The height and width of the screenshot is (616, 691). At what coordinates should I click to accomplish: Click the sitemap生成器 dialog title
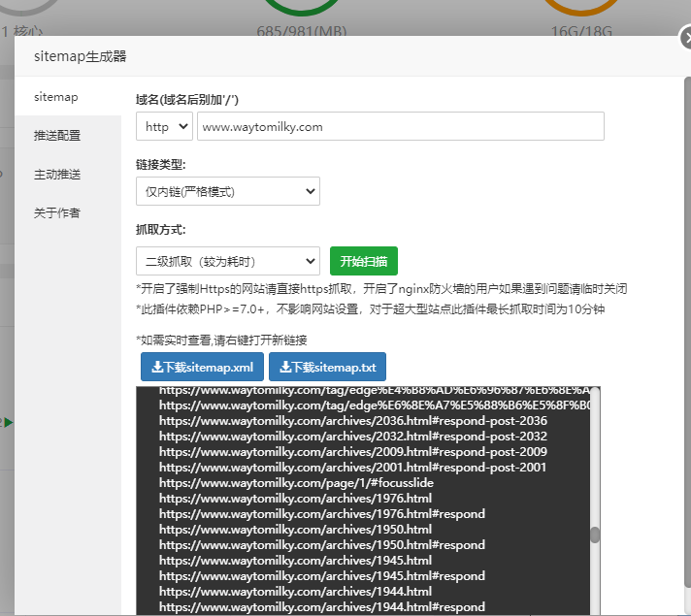(x=81, y=56)
